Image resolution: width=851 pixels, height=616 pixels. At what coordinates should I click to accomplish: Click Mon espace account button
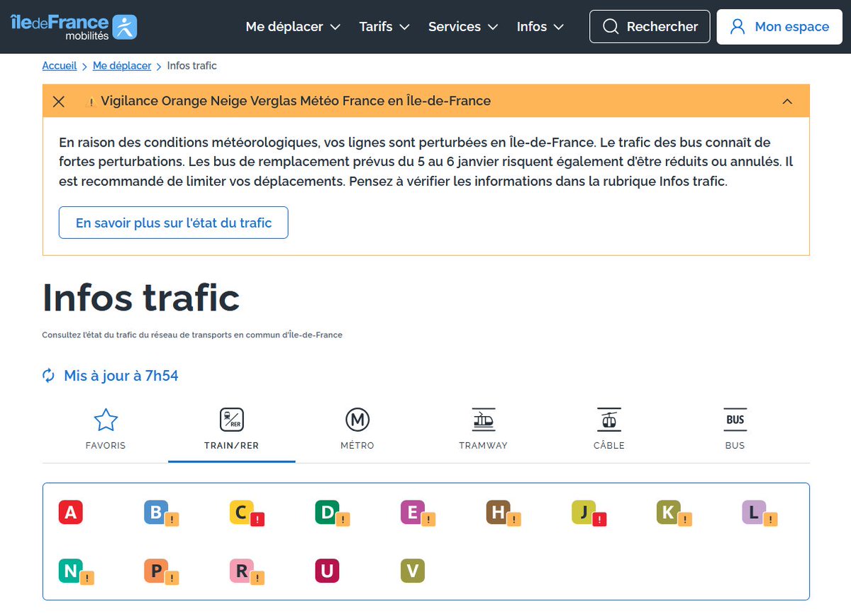pyautogui.click(x=779, y=26)
